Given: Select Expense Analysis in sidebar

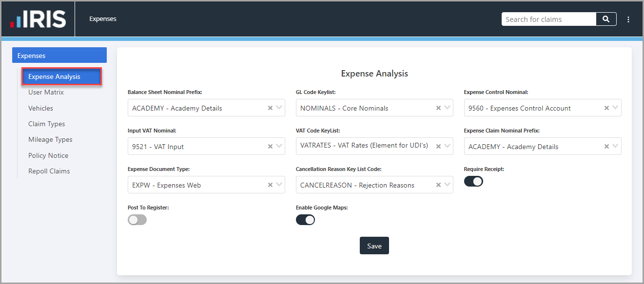Looking at the screenshot, I should coord(62,76).
